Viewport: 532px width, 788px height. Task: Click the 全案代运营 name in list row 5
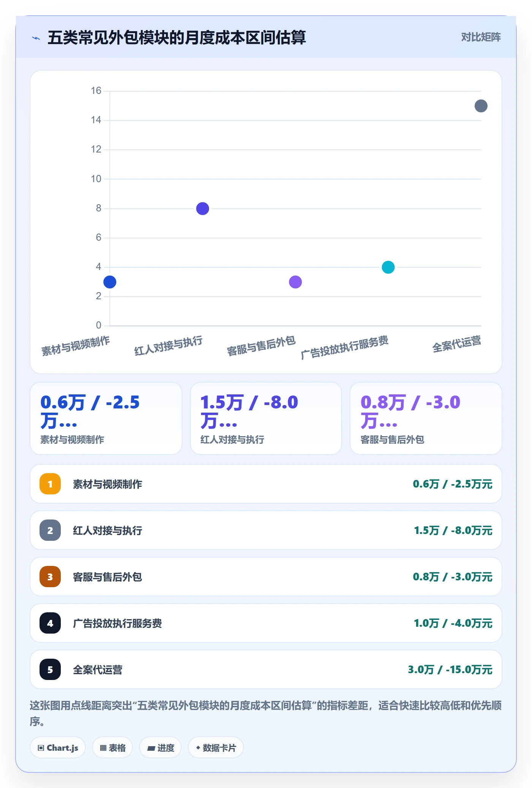click(x=98, y=670)
